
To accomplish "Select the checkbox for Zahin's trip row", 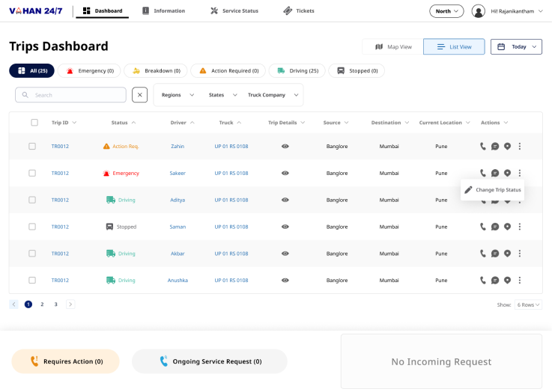I will point(32,147).
